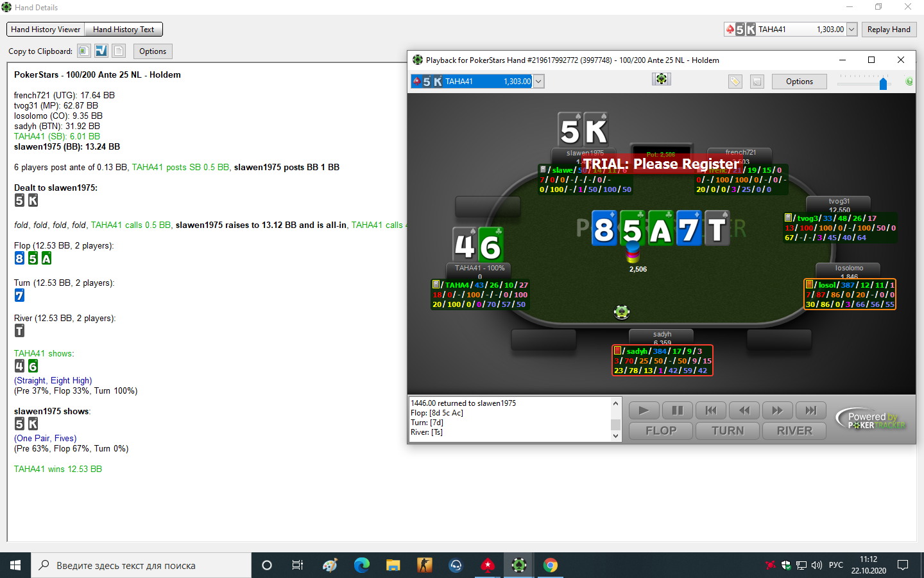
Task: Open hand selector dropdown in Hand Details
Action: (x=851, y=30)
